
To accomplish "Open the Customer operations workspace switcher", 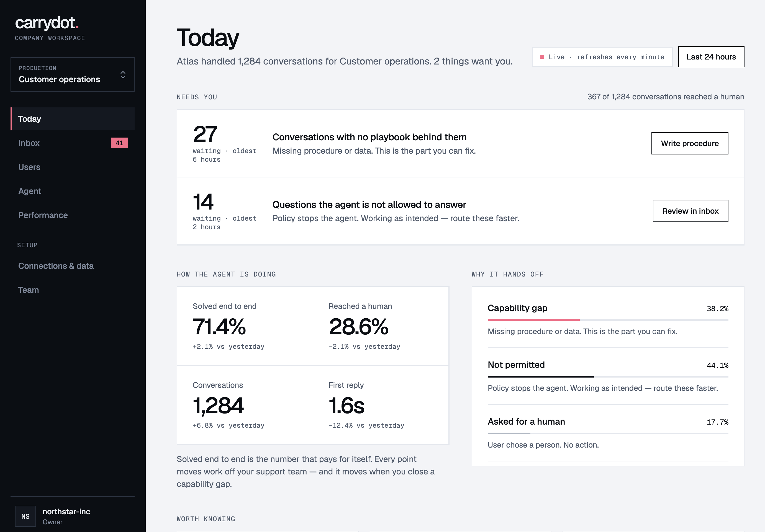I will [72, 74].
